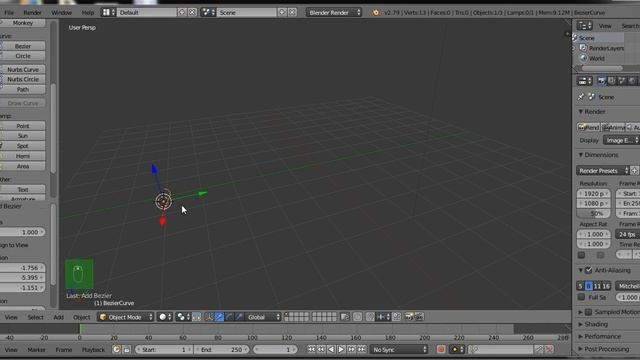Select the scale manipulator icon
The image size is (640, 360).
(239, 317)
